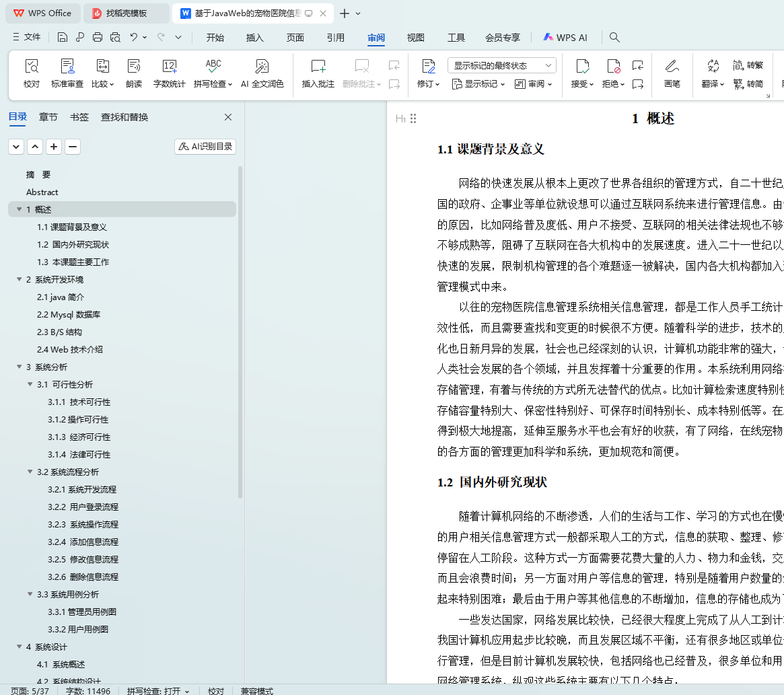Screen dimensions: 784x695
Task: Open the 审阅 pane dropdown
Action: [533, 84]
